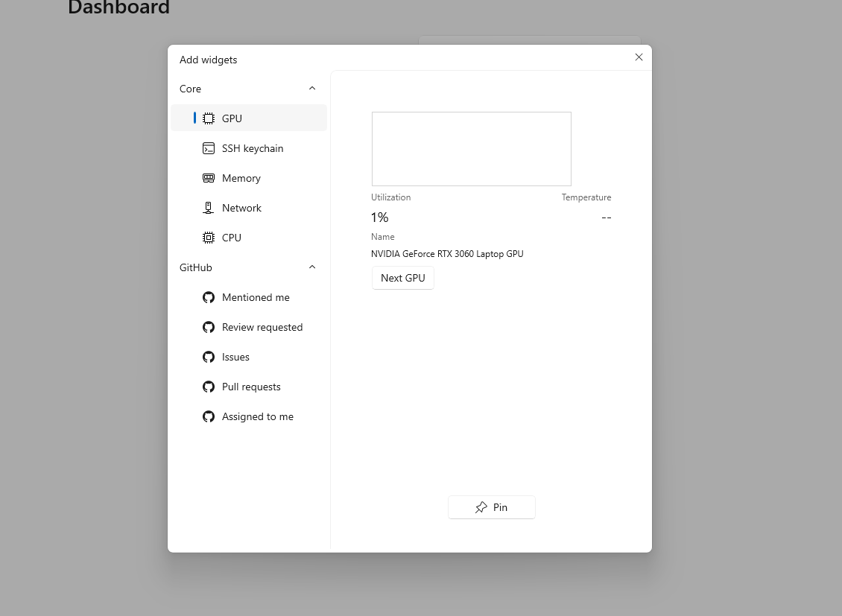Click GitHub icon beside Issues
Viewport: 842px width, 616px height.
pyautogui.click(x=209, y=357)
